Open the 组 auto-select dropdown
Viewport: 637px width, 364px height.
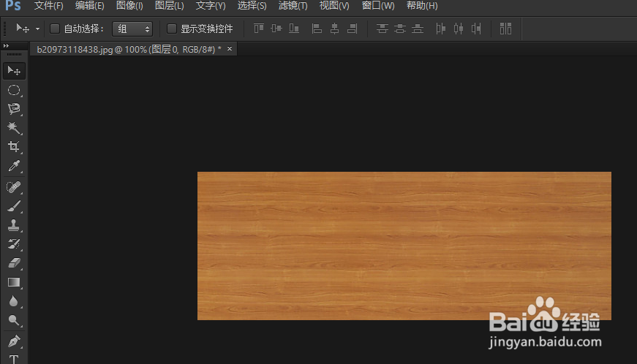pyautogui.click(x=132, y=29)
